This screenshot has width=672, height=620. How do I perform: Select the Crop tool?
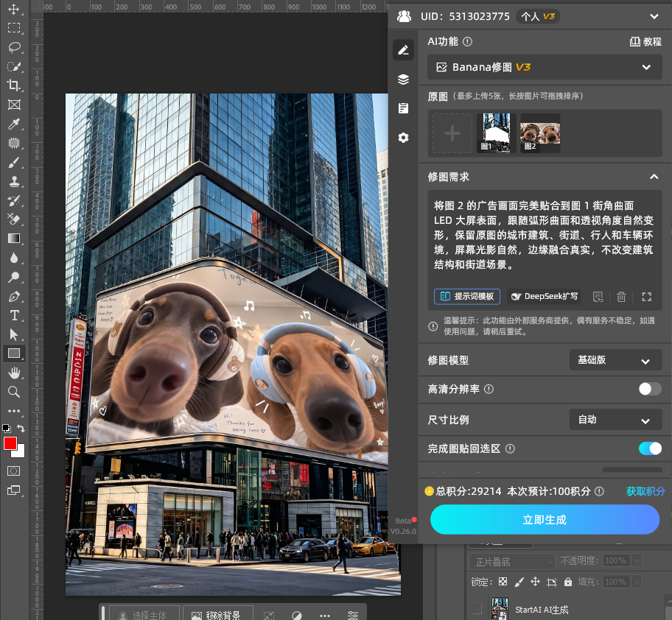[14, 85]
